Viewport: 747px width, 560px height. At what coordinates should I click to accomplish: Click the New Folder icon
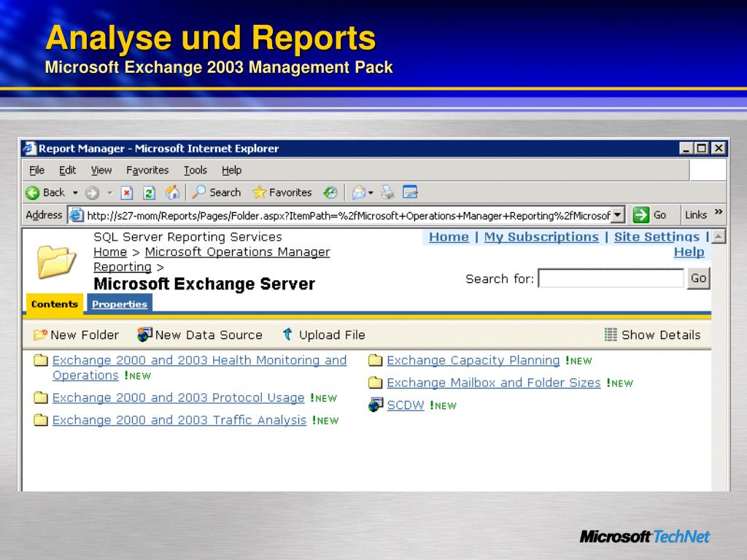[x=40, y=335]
